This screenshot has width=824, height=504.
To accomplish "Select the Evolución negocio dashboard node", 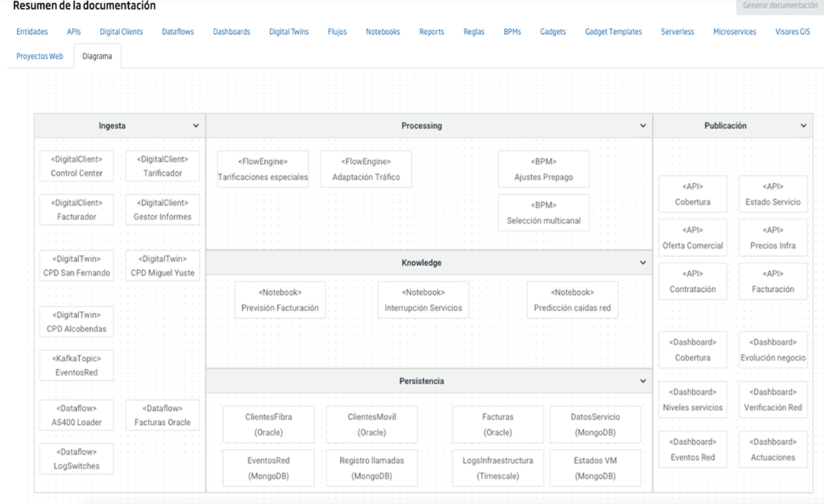I will [773, 349].
